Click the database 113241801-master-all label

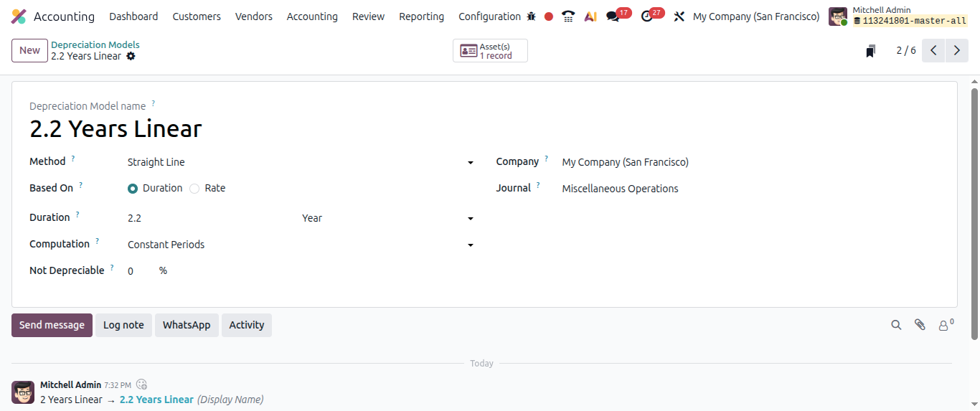[x=910, y=22]
